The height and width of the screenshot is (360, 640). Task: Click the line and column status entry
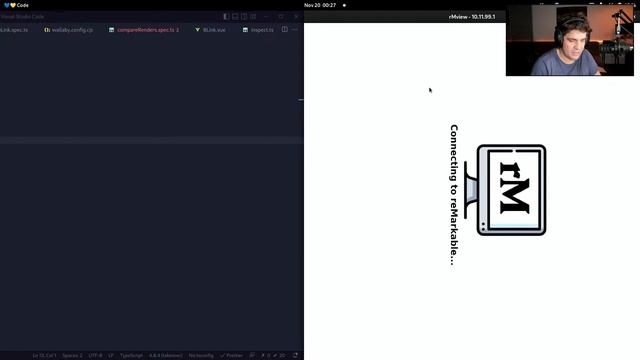pyautogui.click(x=44, y=356)
